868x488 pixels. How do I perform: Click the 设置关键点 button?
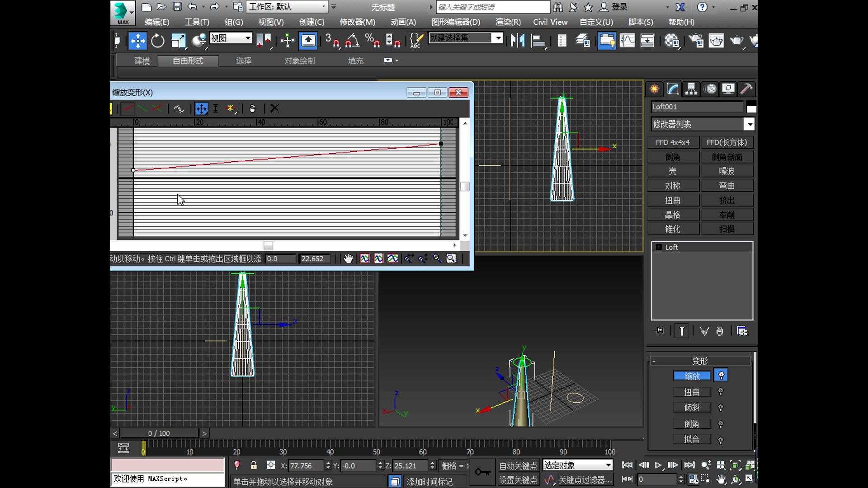pos(518,480)
